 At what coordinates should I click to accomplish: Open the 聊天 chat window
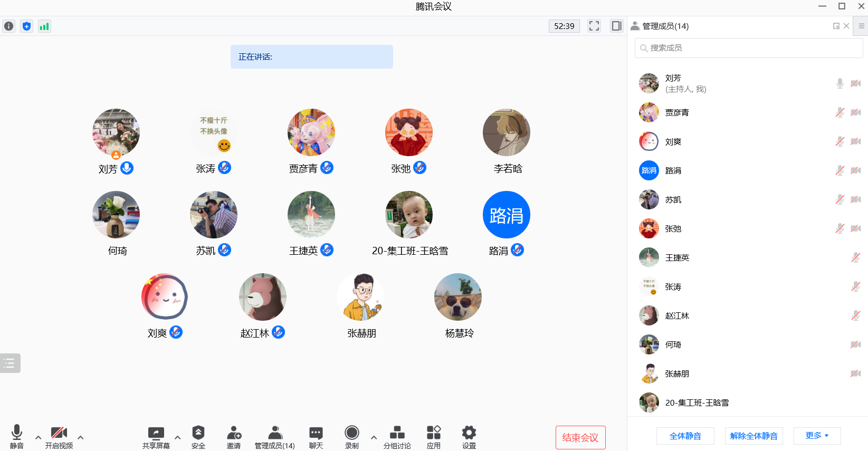click(316, 437)
